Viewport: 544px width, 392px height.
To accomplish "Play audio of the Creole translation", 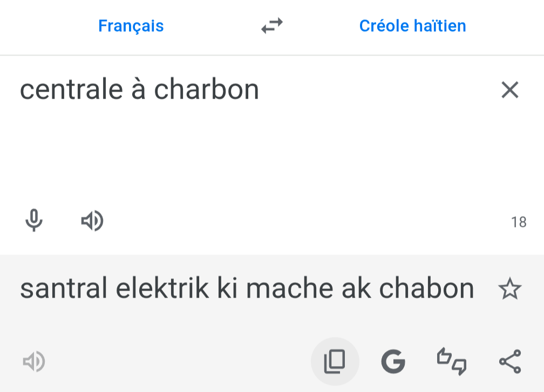I will tap(34, 361).
